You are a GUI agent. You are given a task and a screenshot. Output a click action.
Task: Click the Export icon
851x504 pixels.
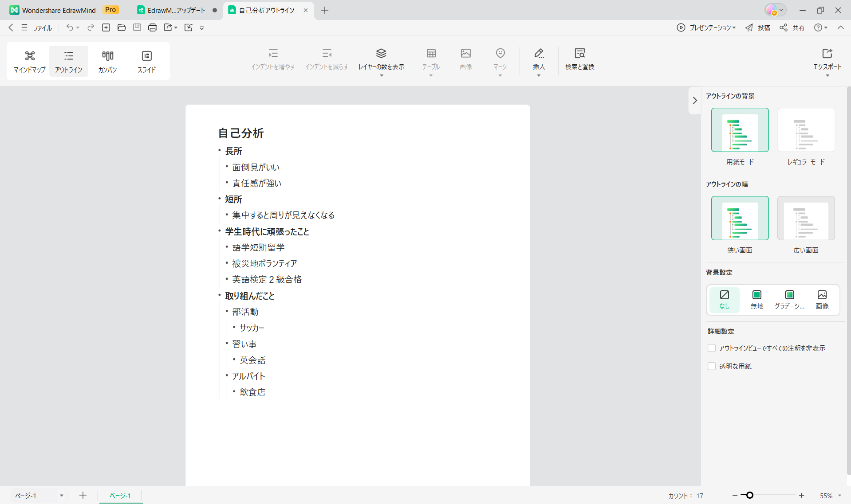click(827, 54)
